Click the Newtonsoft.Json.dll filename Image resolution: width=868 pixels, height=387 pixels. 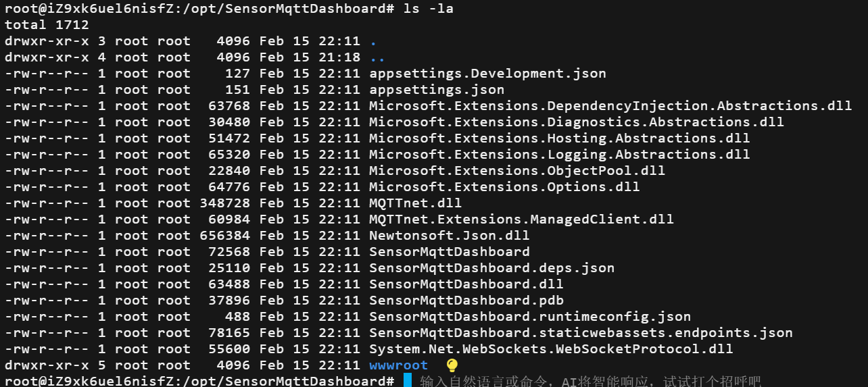coord(450,236)
